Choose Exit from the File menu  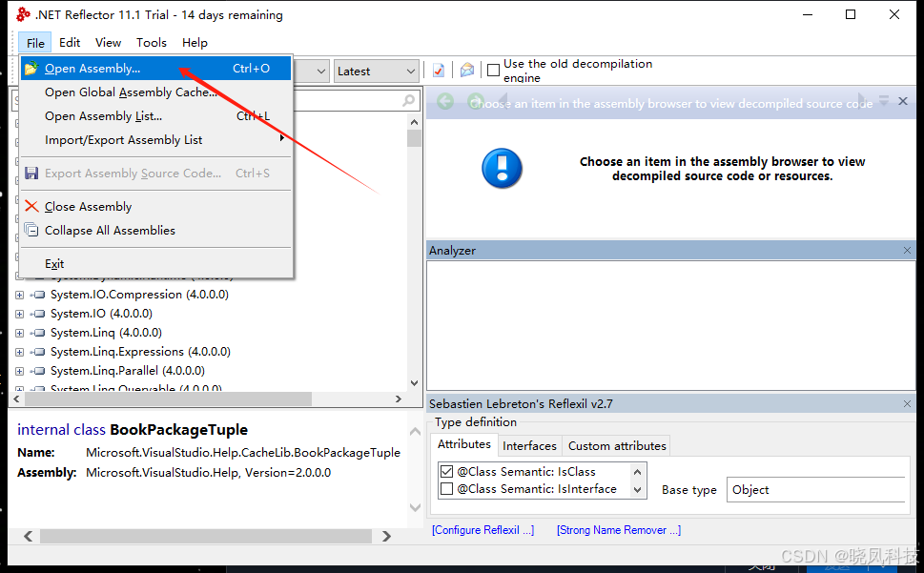[156, 264]
